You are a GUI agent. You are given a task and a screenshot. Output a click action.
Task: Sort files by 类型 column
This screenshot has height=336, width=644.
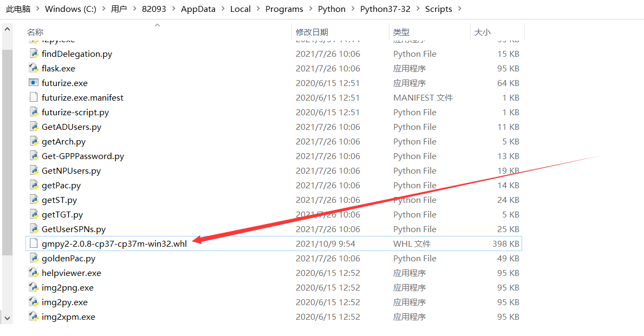[x=401, y=32]
